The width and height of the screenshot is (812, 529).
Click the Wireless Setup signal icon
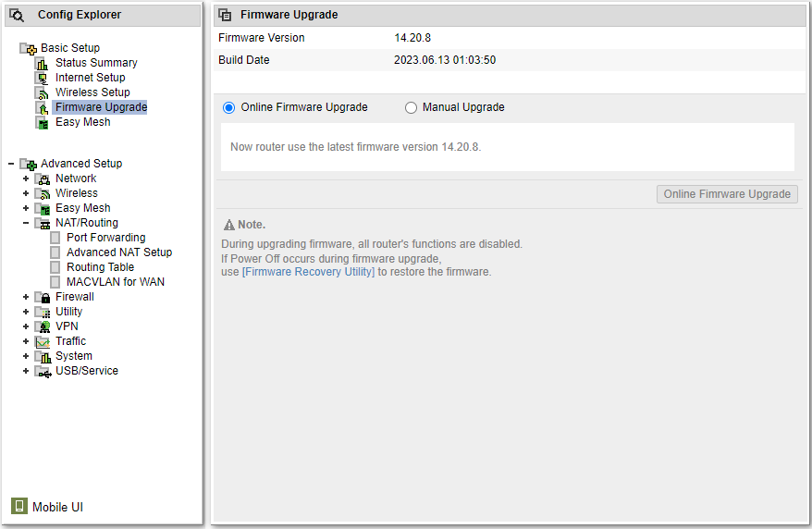tap(42, 93)
